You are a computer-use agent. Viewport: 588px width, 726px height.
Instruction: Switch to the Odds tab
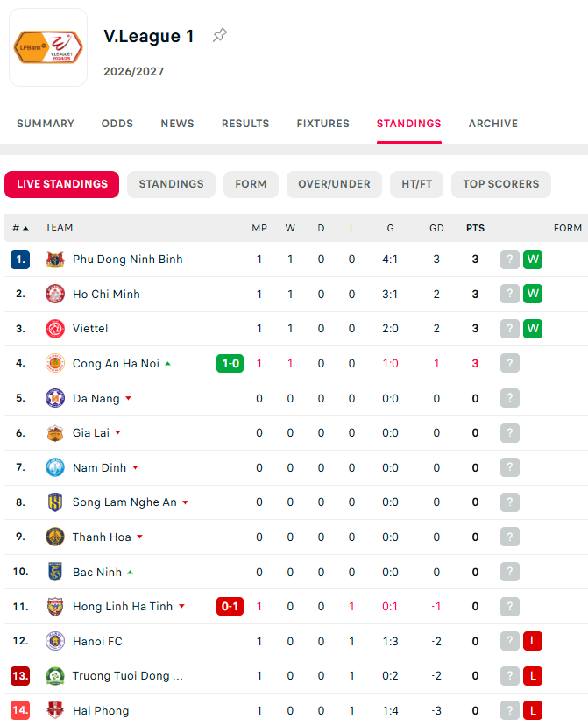click(117, 124)
